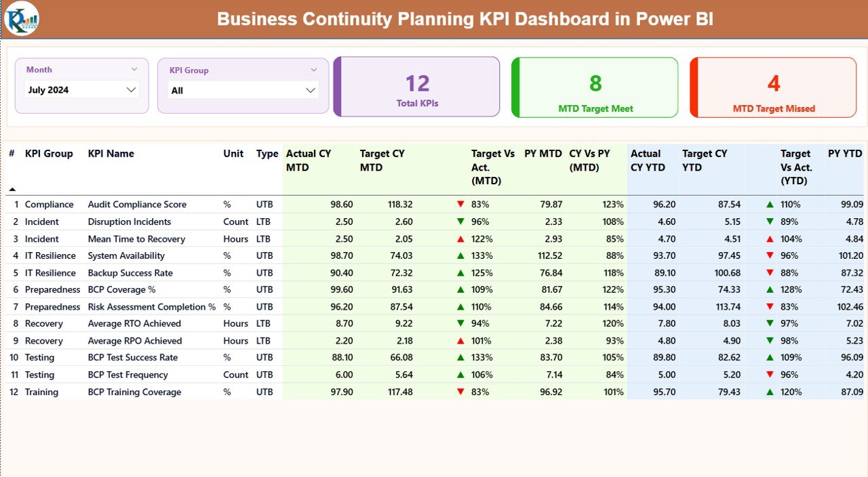This screenshot has width=868, height=477.
Task: Select the 4 MTD Target Missed card
Action: click(x=773, y=86)
